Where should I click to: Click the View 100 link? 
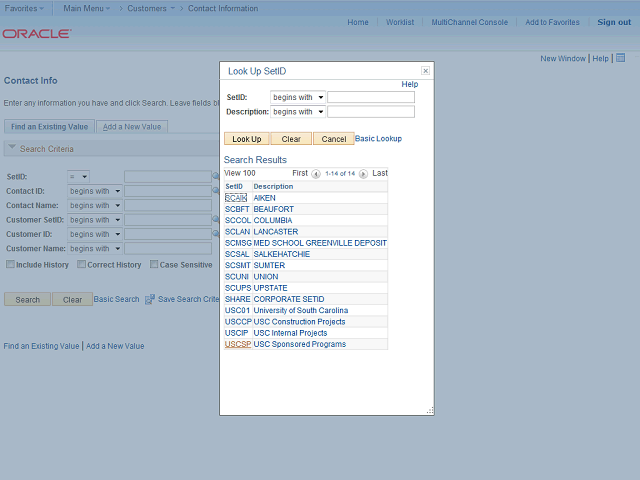tap(240, 173)
